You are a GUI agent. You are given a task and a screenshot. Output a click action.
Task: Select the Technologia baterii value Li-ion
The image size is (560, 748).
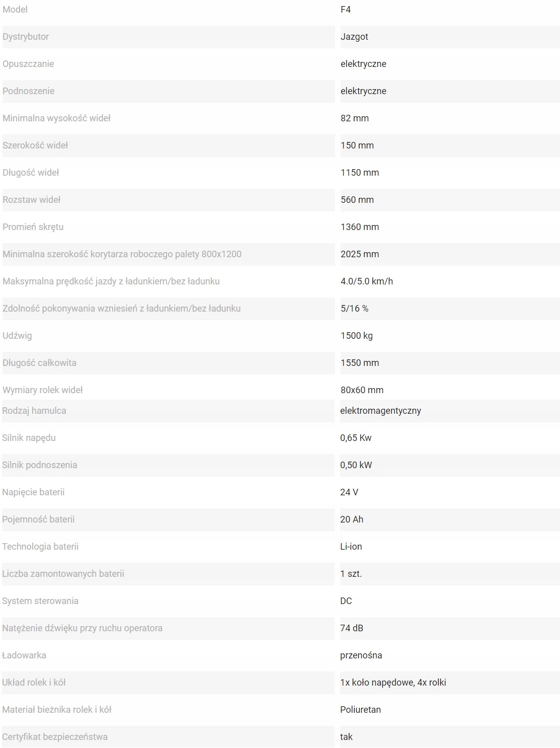(x=351, y=547)
